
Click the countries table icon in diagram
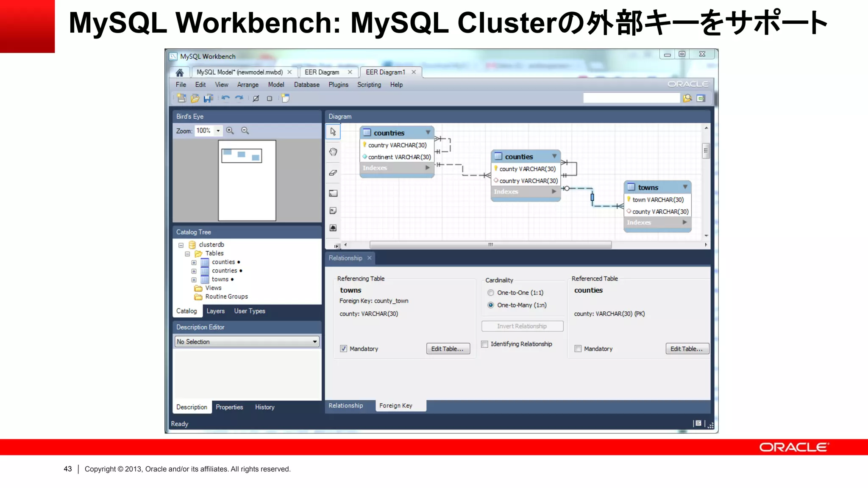pos(367,133)
